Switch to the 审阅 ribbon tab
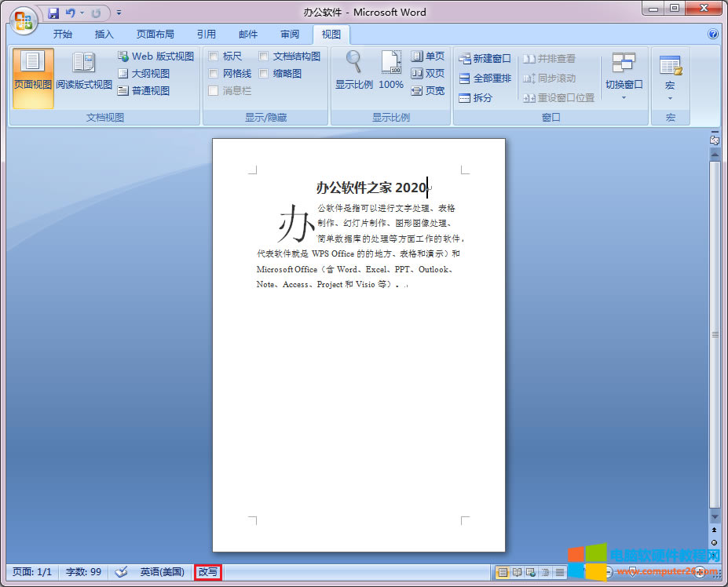Viewport: 728px width, 587px height. [289, 34]
